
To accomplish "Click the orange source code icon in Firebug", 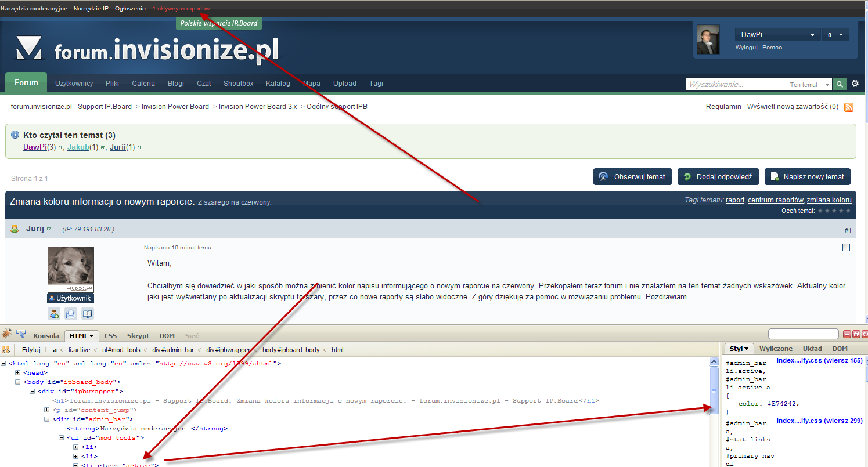I will pyautogui.click(x=5, y=349).
